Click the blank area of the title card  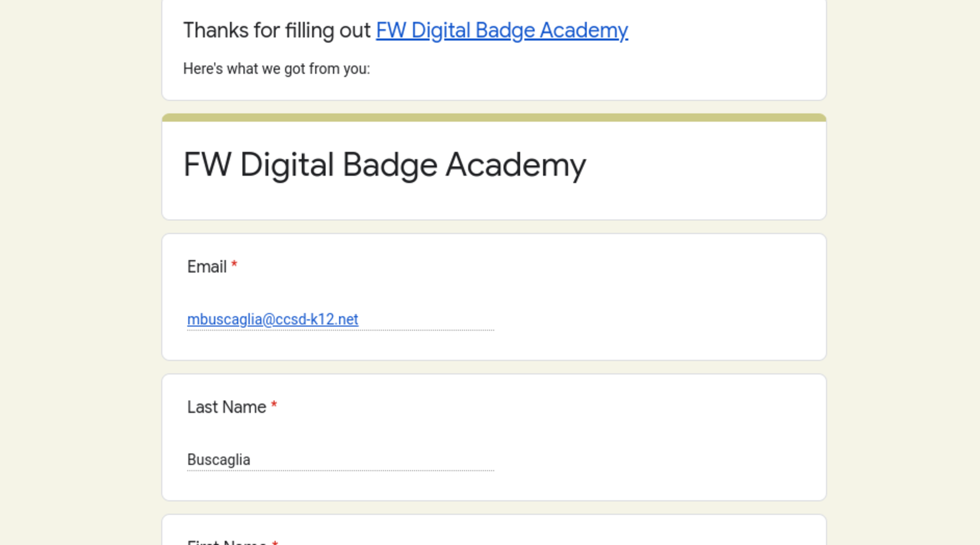click(708, 191)
